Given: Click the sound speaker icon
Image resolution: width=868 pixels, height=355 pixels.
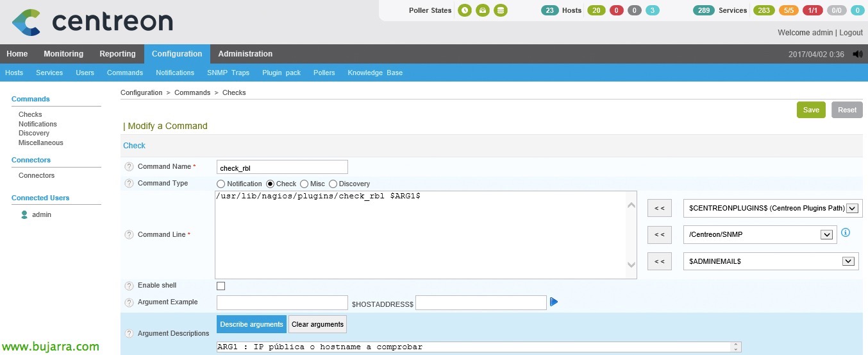Looking at the screenshot, I should [858, 55].
